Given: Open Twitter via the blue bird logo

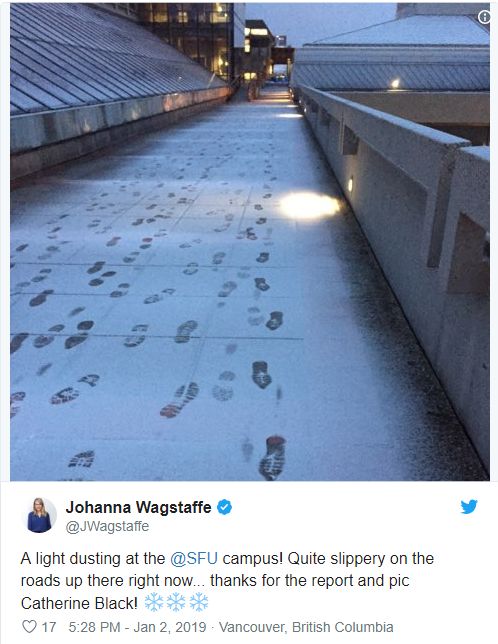Looking at the screenshot, I should coord(469,507).
